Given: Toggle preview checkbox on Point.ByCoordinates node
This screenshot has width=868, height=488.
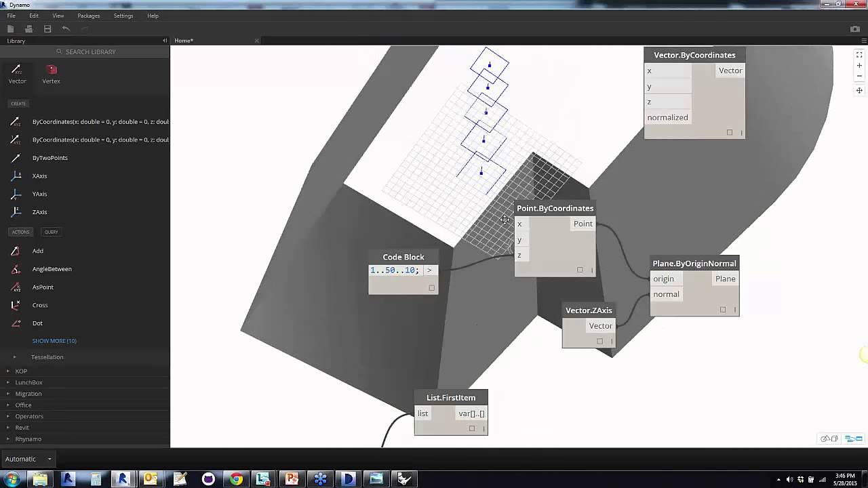Looking at the screenshot, I should click(580, 269).
